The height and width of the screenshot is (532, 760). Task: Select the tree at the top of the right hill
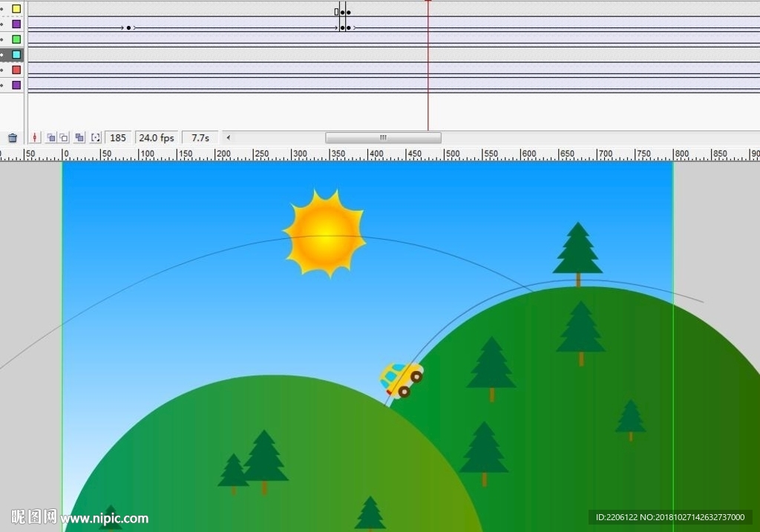[x=577, y=254]
